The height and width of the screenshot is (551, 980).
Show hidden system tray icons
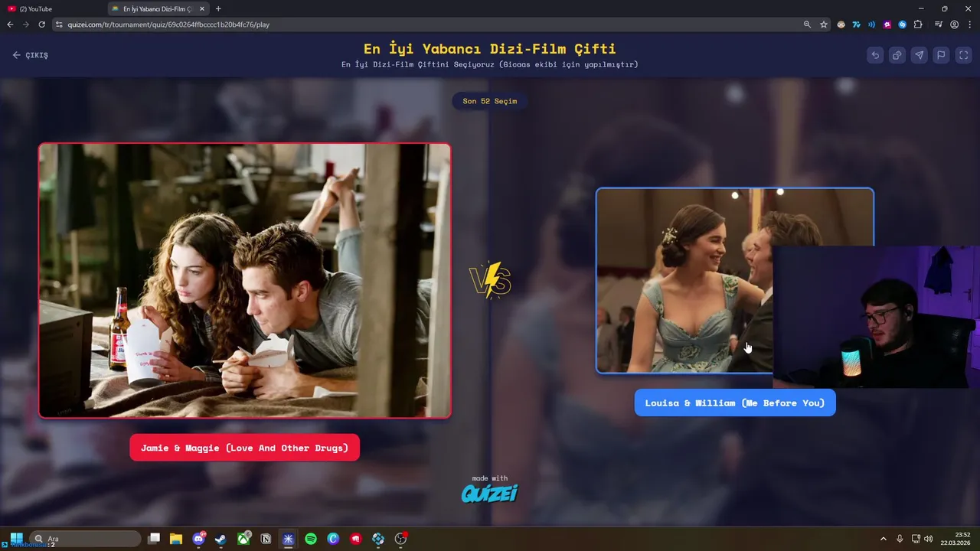click(x=884, y=539)
